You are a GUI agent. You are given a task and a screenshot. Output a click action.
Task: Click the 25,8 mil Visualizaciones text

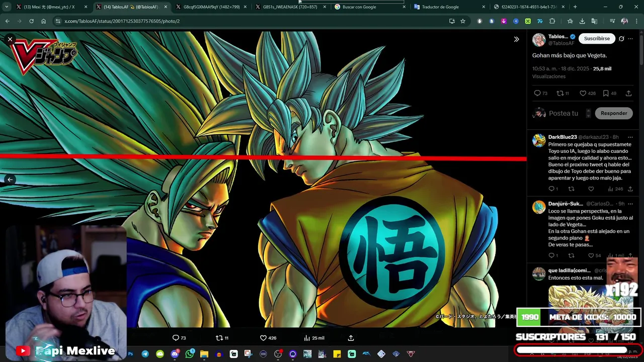click(x=572, y=72)
